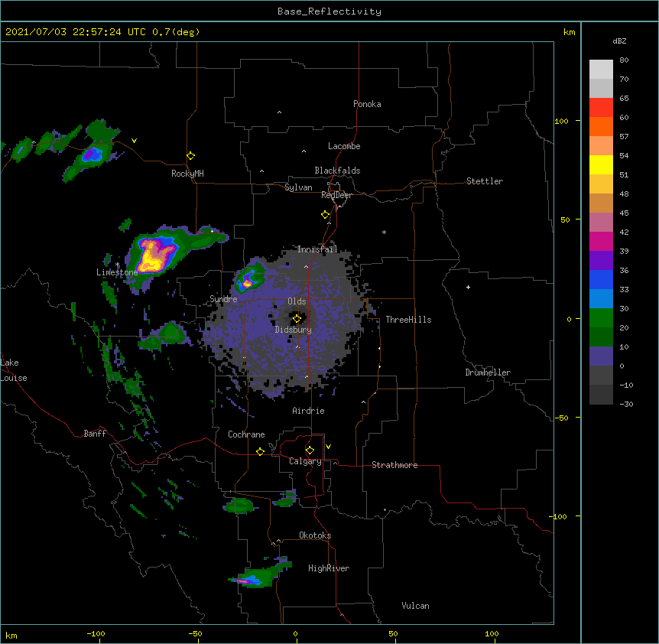The height and width of the screenshot is (644, 659).
Task: Click the 65 value in the dBZ legend
Action: coord(624,99)
